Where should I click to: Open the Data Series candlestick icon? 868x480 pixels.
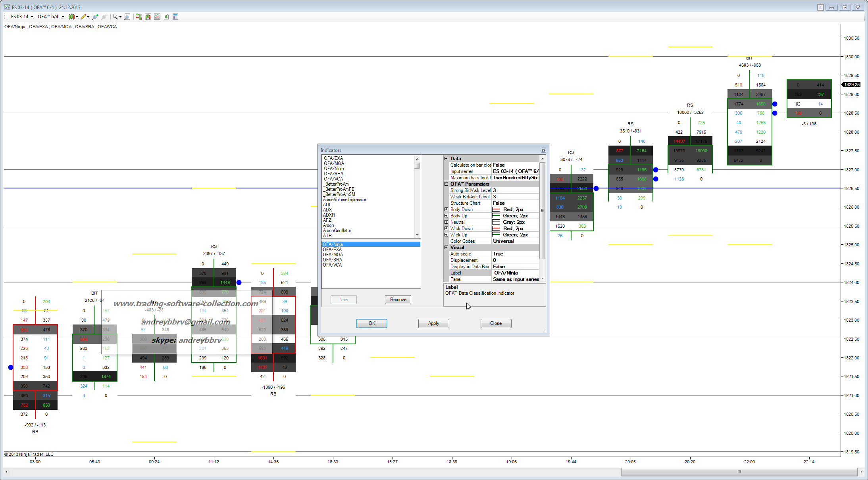tap(148, 17)
